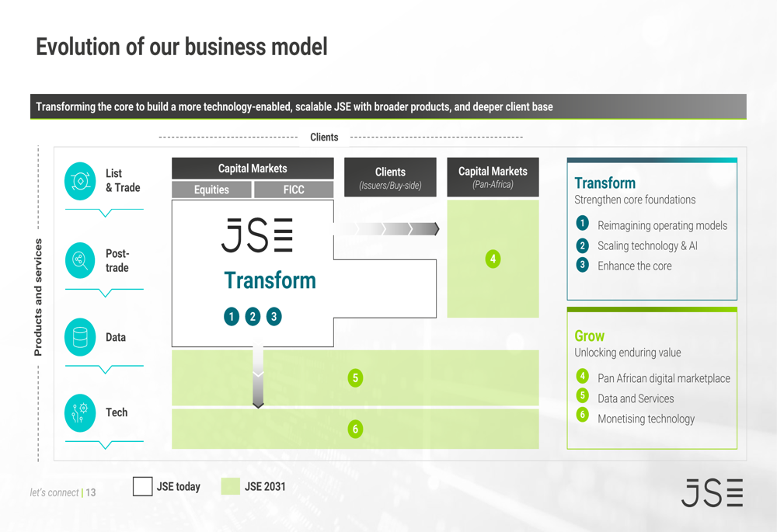Click teal circle 3 under the large Transform heading
The width and height of the screenshot is (777, 532).
click(274, 317)
